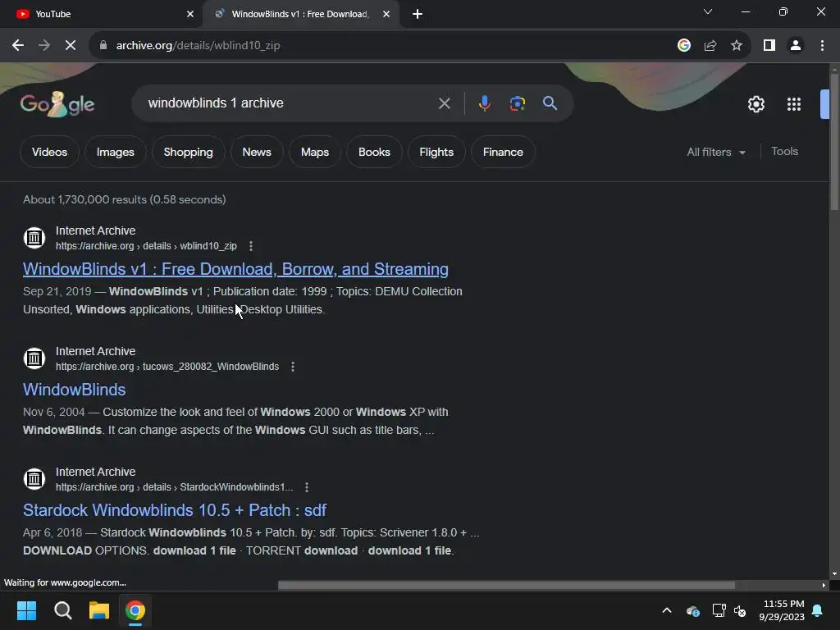Click Internet Archive favicon of first result
The width and height of the screenshot is (840, 630).
pyautogui.click(x=34, y=237)
